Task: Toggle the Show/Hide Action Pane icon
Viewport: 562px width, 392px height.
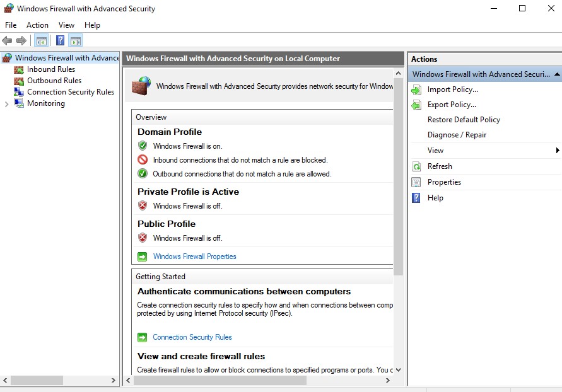Action: click(76, 41)
